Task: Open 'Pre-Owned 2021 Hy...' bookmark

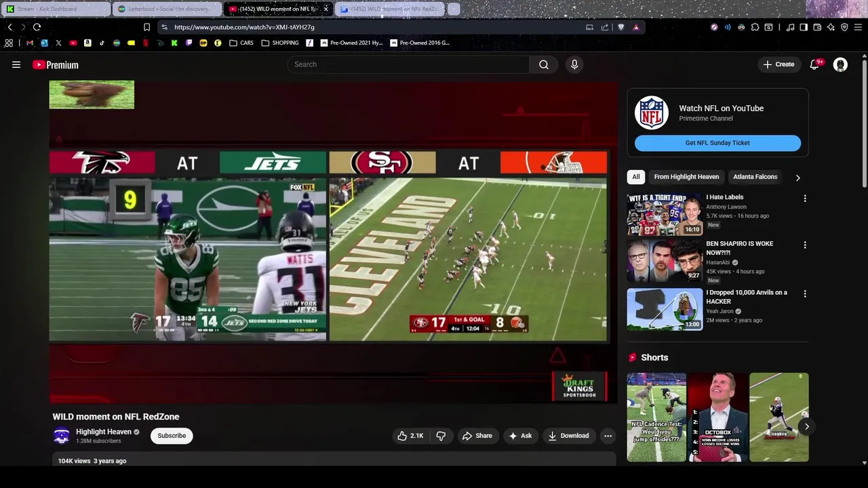Action: pyautogui.click(x=352, y=43)
